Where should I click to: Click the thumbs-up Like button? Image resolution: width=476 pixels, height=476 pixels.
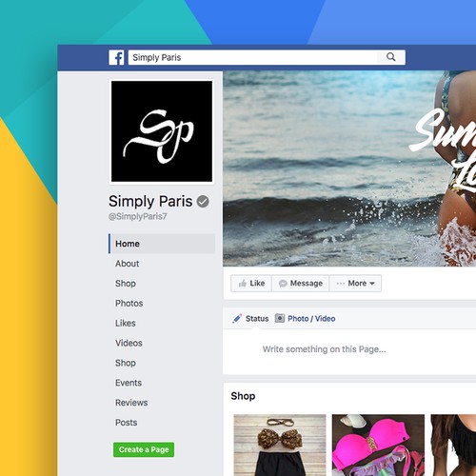pyautogui.click(x=251, y=284)
